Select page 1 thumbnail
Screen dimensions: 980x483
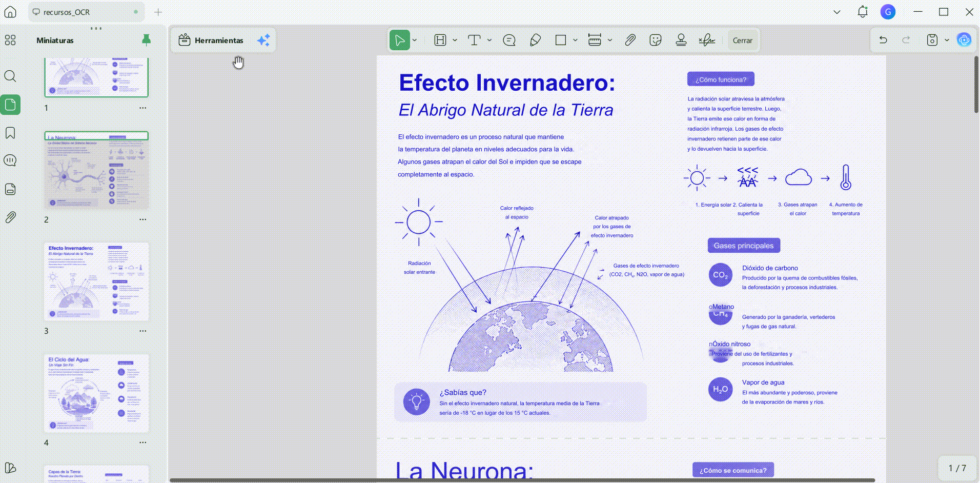pyautogui.click(x=96, y=77)
